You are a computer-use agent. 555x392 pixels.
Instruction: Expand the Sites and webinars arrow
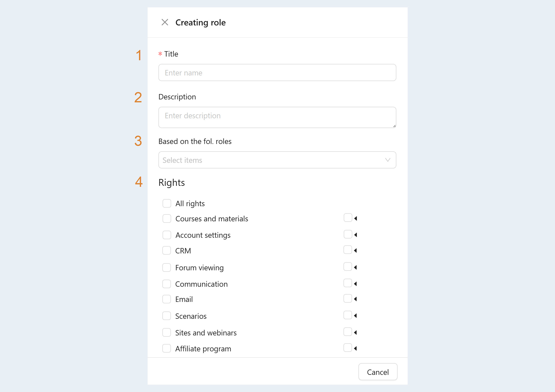(355, 332)
